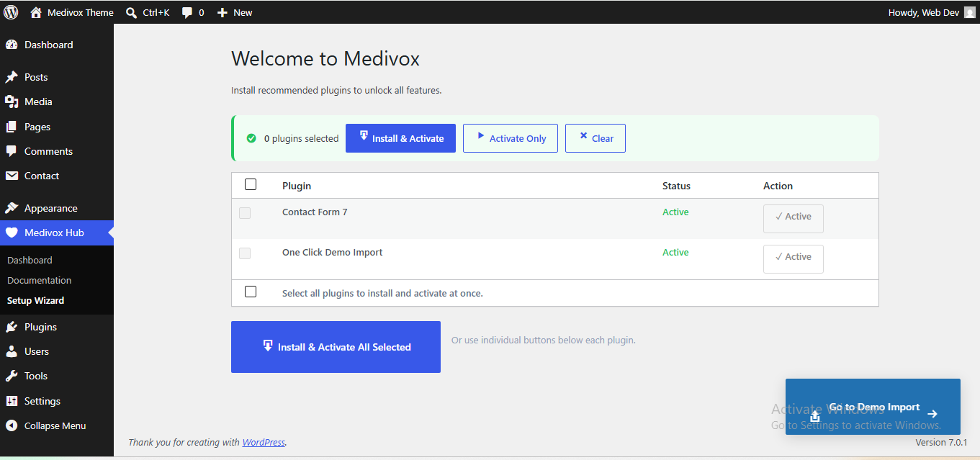Click the Clear button
The width and height of the screenshot is (980, 460).
[595, 138]
